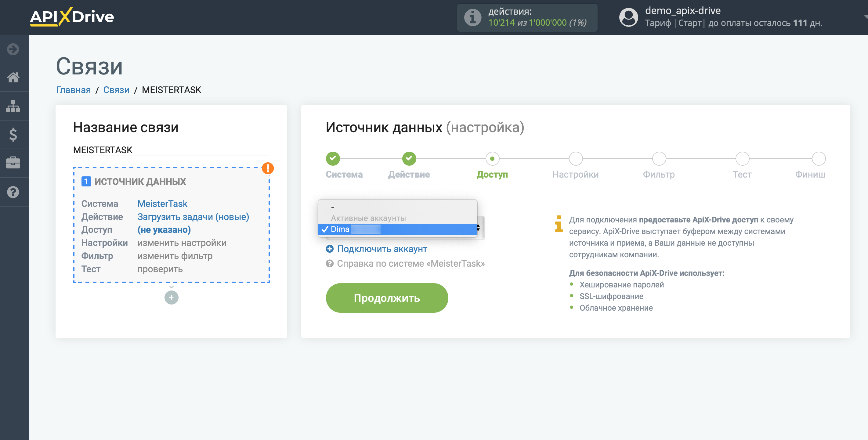The image size is (868, 440).
Task: Click the Действие step label
Action: tap(409, 175)
